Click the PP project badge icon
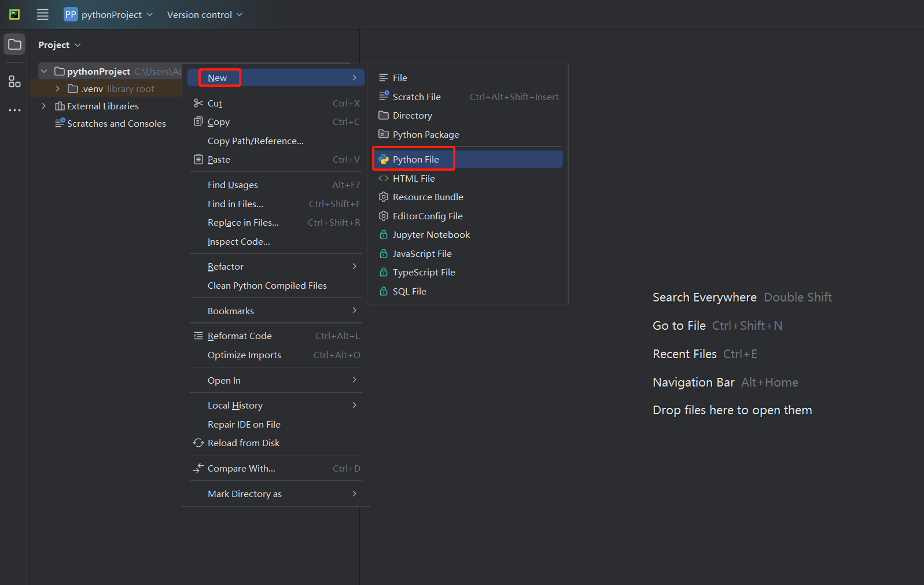The image size is (924, 585). 71,14
